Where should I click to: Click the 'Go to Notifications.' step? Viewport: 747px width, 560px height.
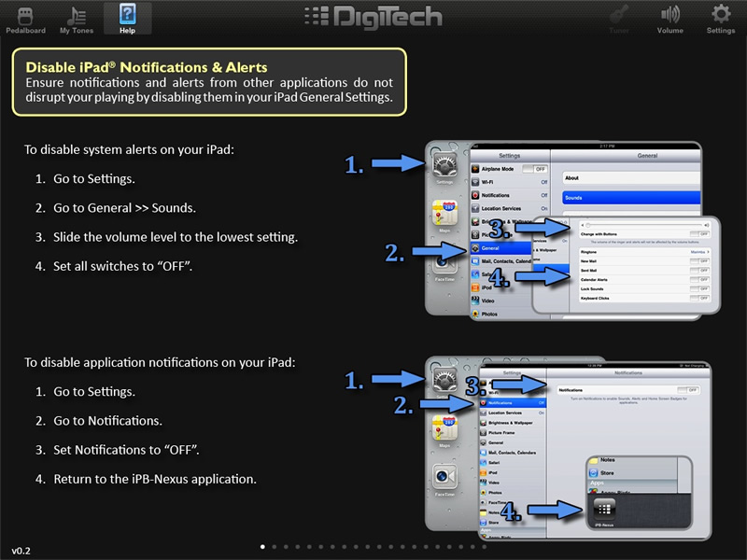(x=107, y=421)
